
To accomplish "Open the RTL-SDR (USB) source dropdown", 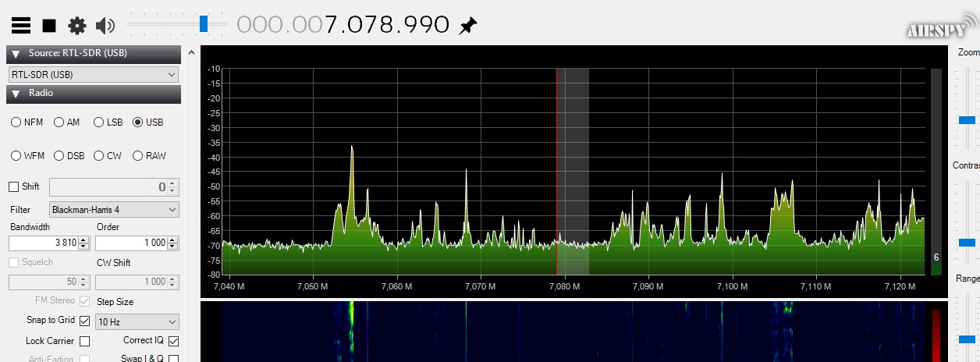I will [94, 75].
